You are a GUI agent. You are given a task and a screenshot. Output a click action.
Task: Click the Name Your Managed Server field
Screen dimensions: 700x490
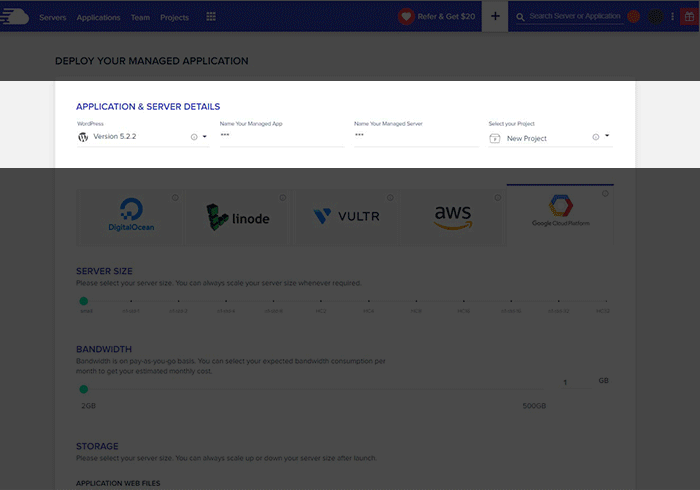tap(416, 136)
